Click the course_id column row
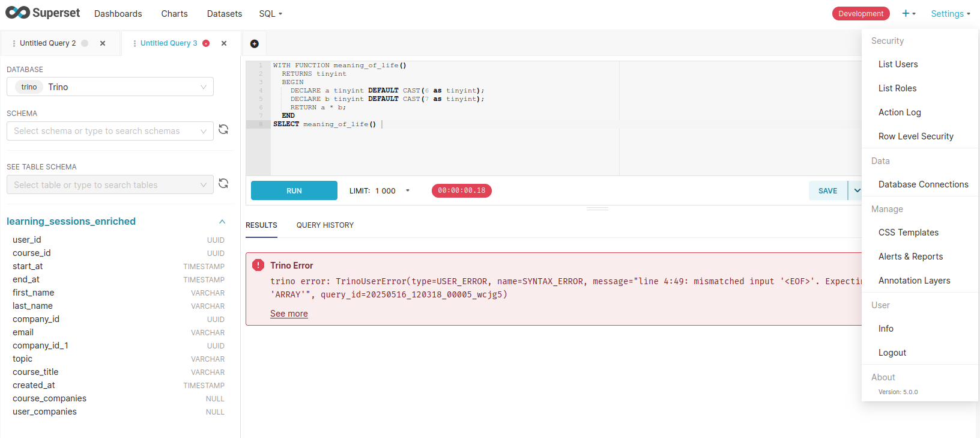 [x=118, y=253]
